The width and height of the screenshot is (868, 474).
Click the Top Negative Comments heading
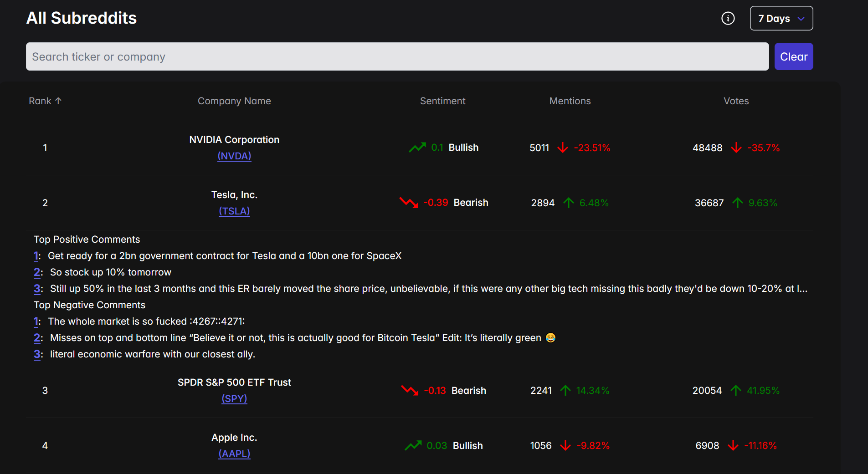pyautogui.click(x=89, y=305)
